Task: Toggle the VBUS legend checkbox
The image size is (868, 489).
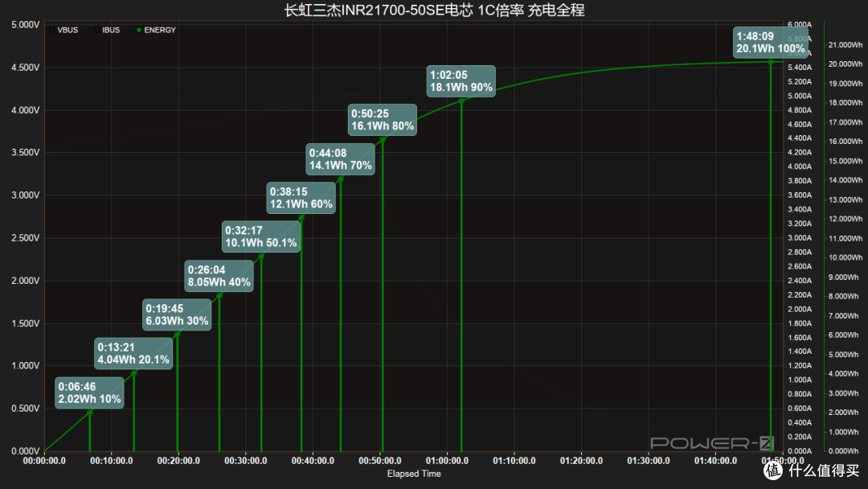Action: tap(51, 30)
